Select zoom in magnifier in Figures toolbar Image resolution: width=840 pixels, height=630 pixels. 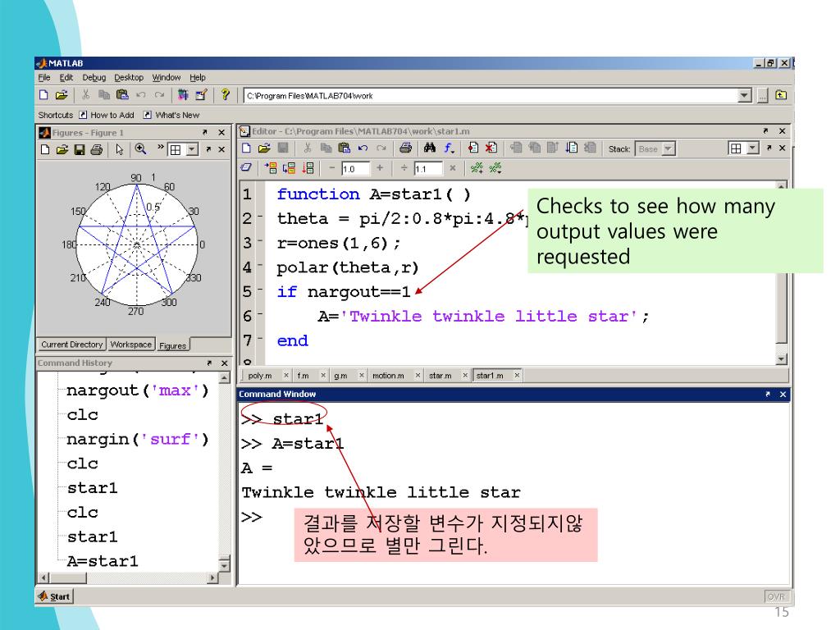coord(140,149)
